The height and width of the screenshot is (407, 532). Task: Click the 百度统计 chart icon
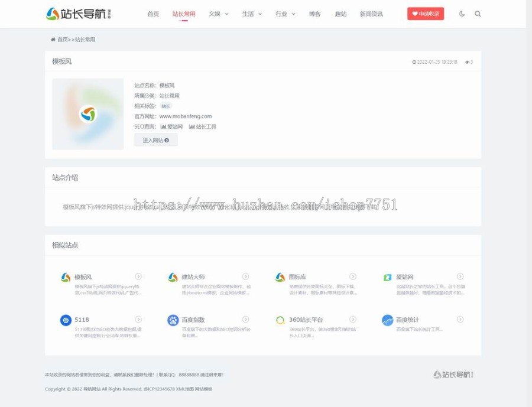click(x=387, y=320)
